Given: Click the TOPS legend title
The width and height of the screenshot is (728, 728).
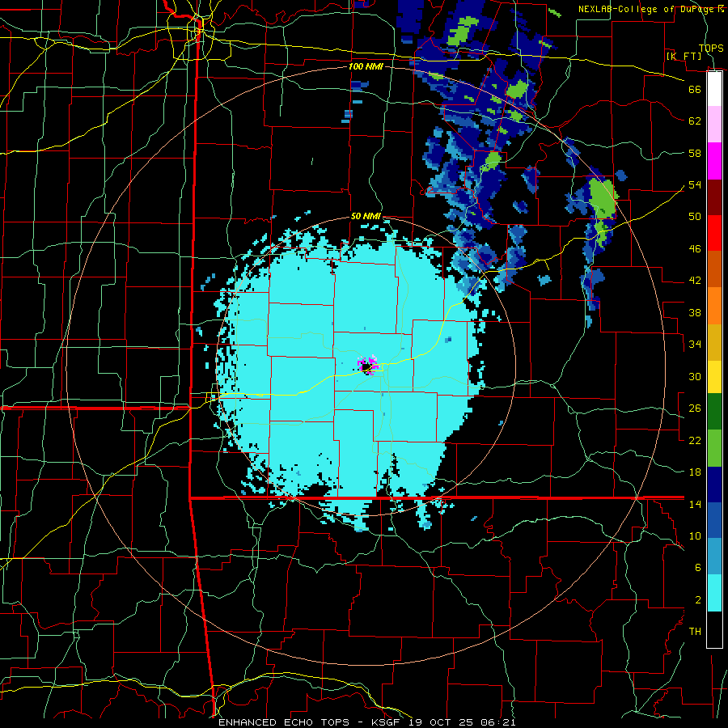Looking at the screenshot, I should pos(711,48).
